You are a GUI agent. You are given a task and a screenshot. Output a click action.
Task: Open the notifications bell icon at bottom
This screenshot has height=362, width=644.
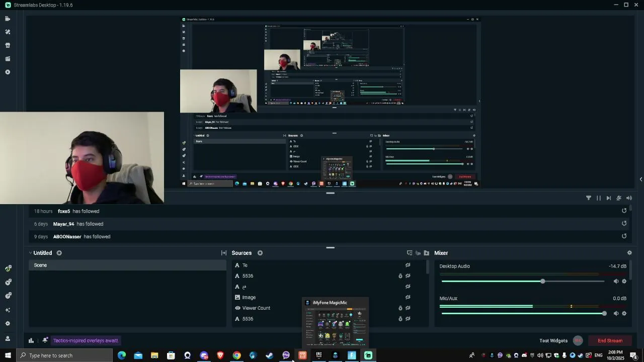[45, 340]
